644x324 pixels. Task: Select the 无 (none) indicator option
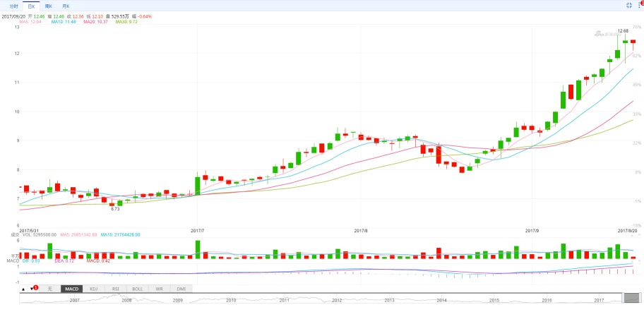(49, 289)
